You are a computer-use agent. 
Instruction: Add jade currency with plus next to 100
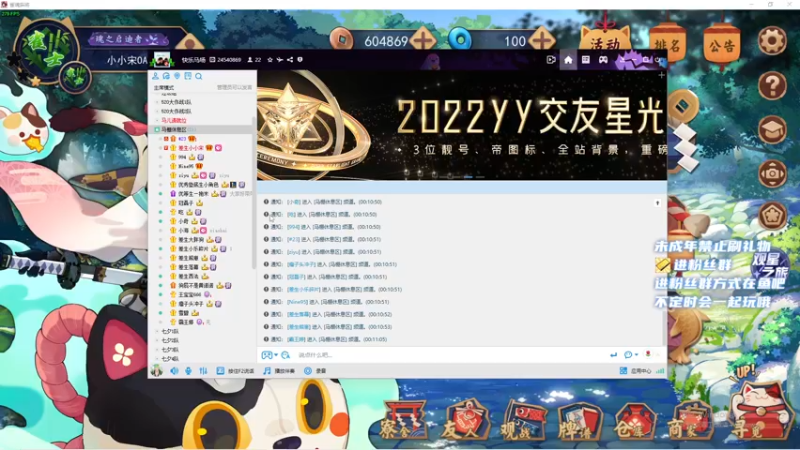[542, 39]
